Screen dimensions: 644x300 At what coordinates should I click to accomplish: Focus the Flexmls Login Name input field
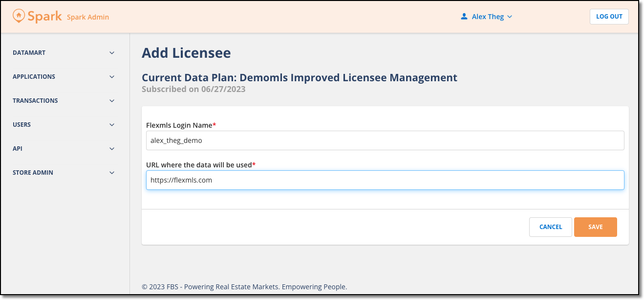pyautogui.click(x=385, y=140)
